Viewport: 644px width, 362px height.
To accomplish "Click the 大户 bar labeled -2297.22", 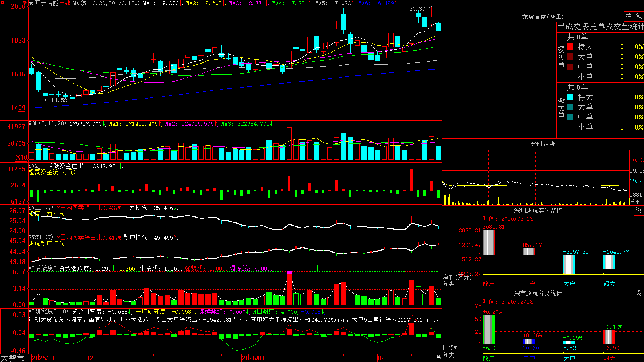I will coord(569,265).
